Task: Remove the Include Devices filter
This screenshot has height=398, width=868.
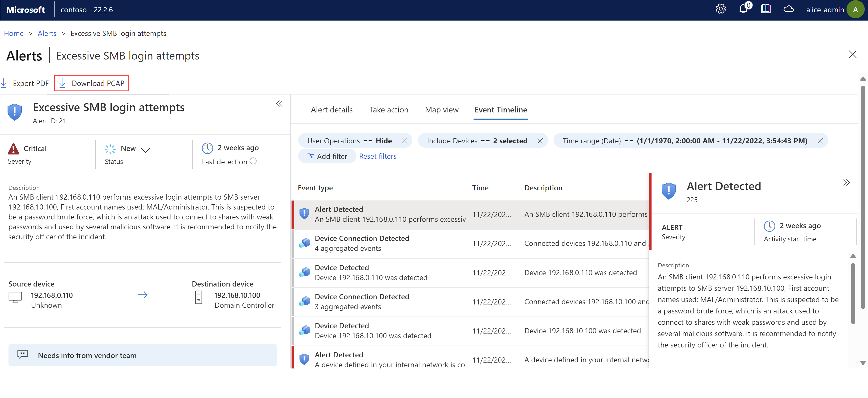Action: pyautogui.click(x=540, y=141)
